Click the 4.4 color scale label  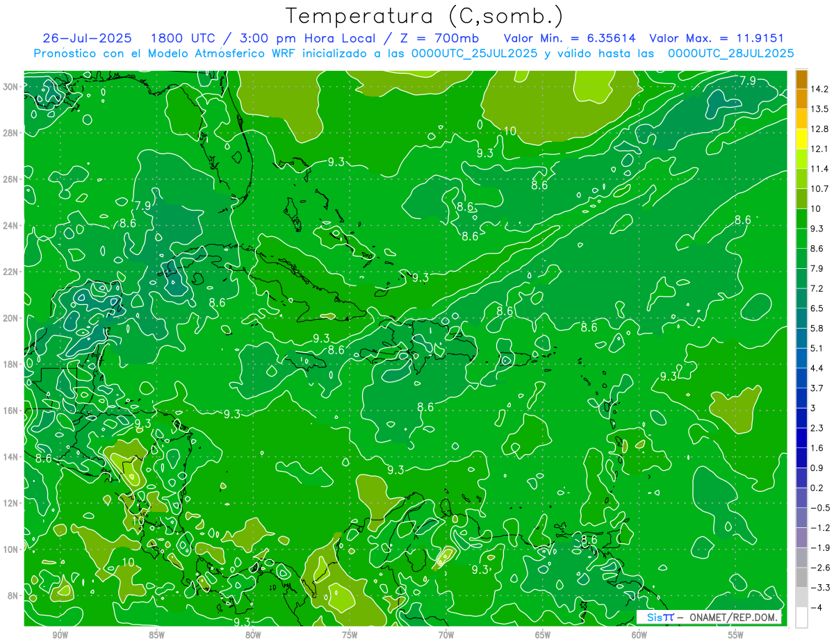(x=817, y=368)
